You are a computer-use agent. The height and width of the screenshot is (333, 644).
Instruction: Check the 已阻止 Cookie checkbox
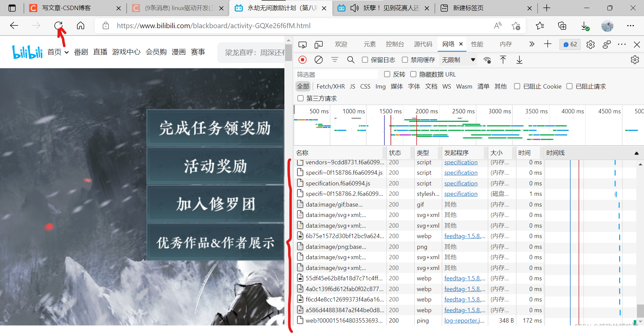coord(517,86)
